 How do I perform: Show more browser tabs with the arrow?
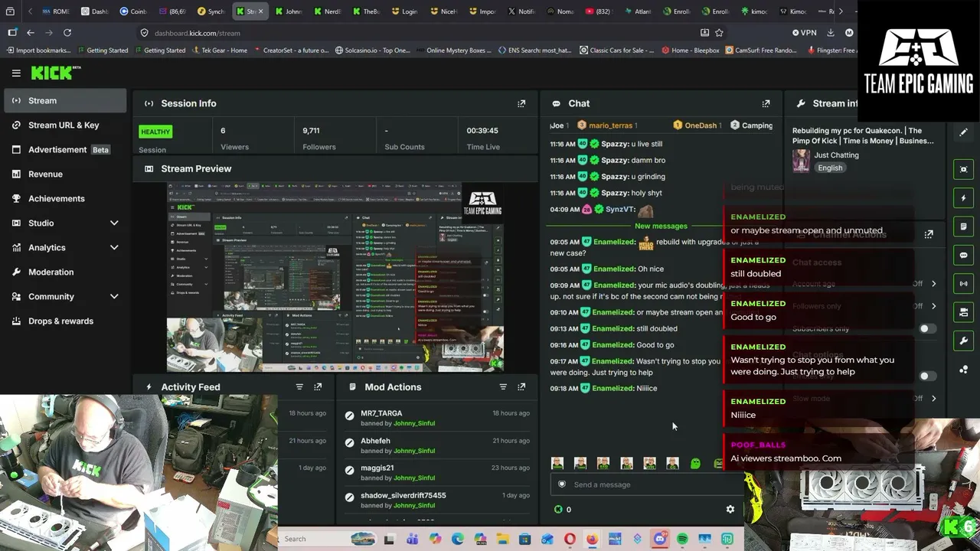click(841, 11)
